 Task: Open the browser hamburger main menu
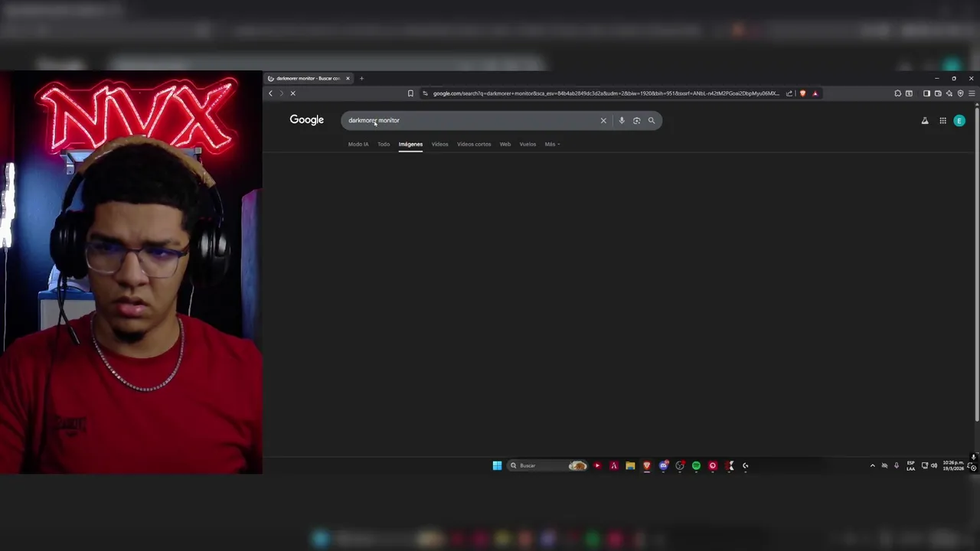coord(972,93)
